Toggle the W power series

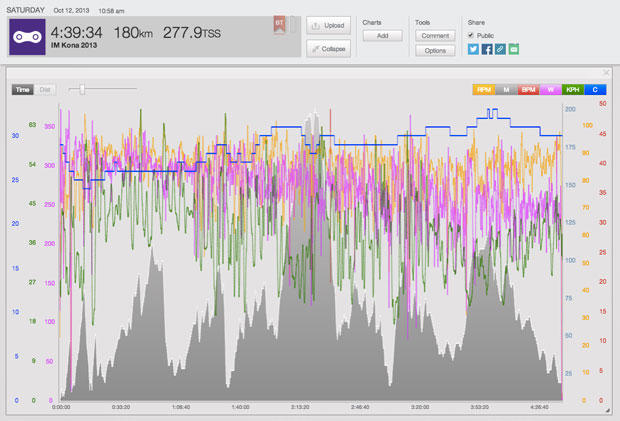tap(550, 90)
